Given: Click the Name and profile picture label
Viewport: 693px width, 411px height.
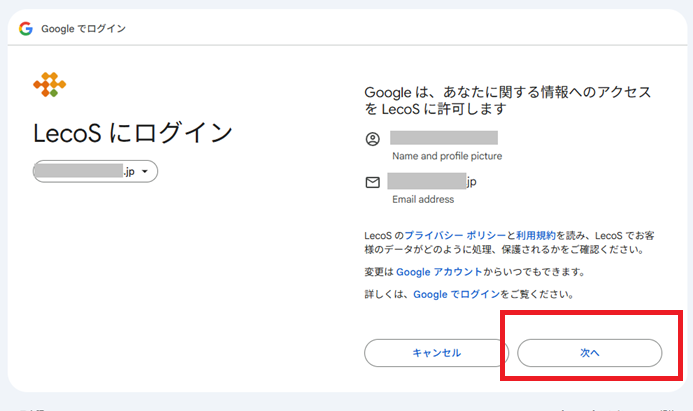Looking at the screenshot, I should [x=446, y=156].
